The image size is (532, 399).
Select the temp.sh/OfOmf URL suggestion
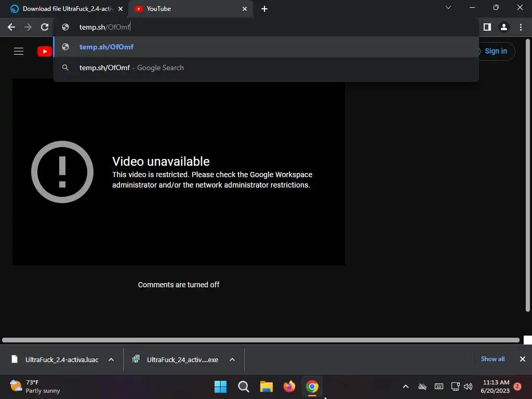266,47
